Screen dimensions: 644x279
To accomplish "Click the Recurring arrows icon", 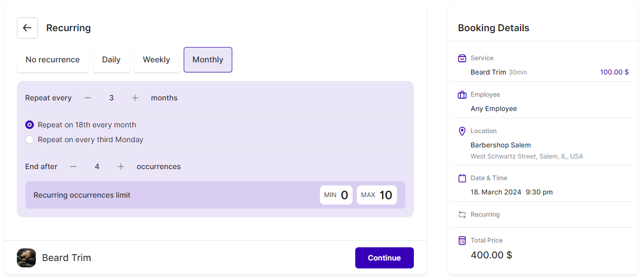I will tap(462, 215).
